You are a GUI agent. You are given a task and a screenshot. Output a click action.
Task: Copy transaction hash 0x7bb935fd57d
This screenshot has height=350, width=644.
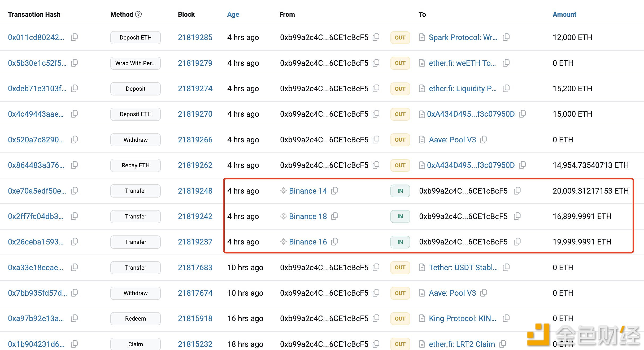click(74, 293)
